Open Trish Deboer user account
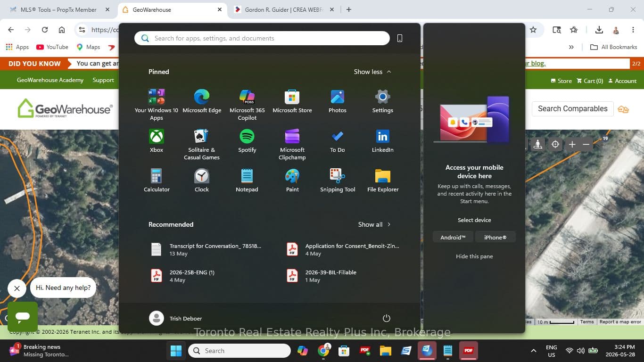 click(175, 318)
